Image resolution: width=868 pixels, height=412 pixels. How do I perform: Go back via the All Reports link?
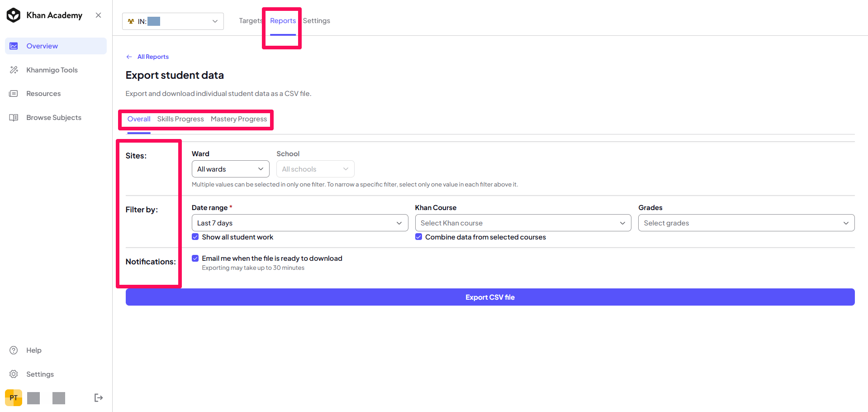click(x=153, y=57)
